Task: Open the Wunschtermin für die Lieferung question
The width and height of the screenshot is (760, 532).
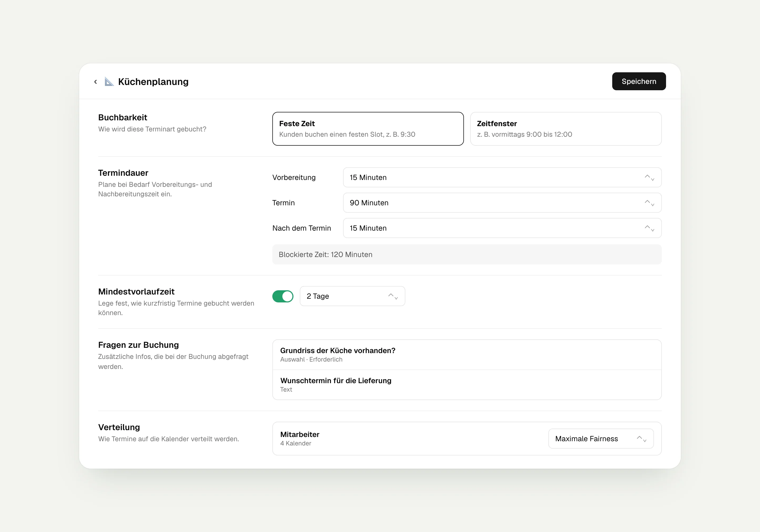Action: pos(467,385)
